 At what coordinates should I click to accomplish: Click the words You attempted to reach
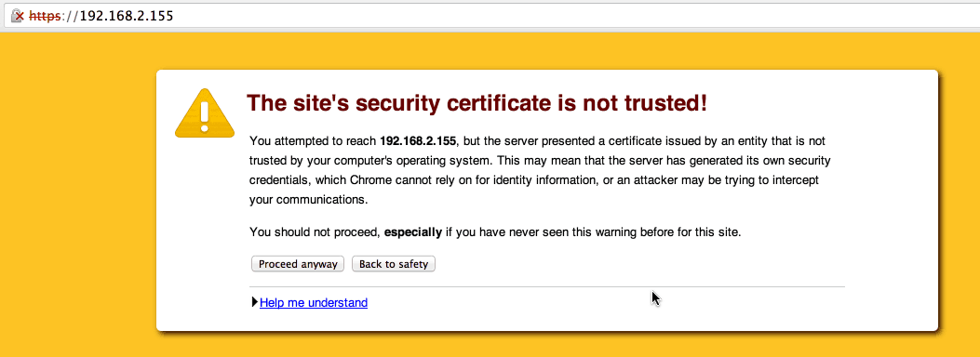[313, 141]
